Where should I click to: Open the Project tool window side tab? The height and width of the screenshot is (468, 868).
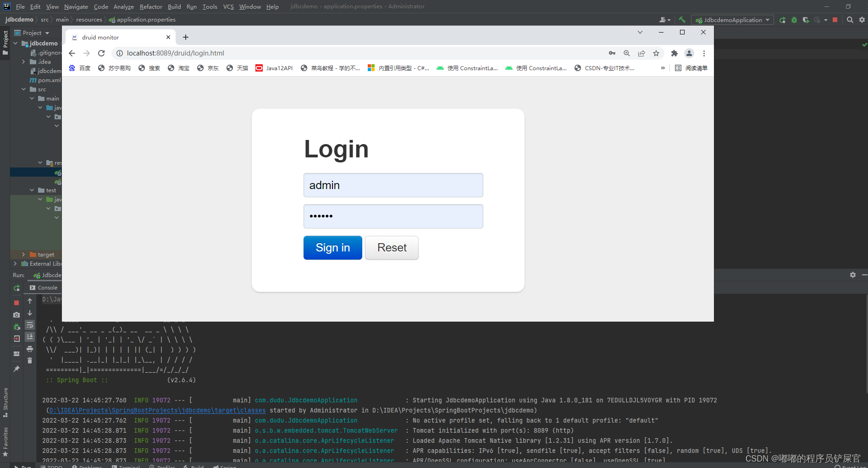[x=5, y=42]
